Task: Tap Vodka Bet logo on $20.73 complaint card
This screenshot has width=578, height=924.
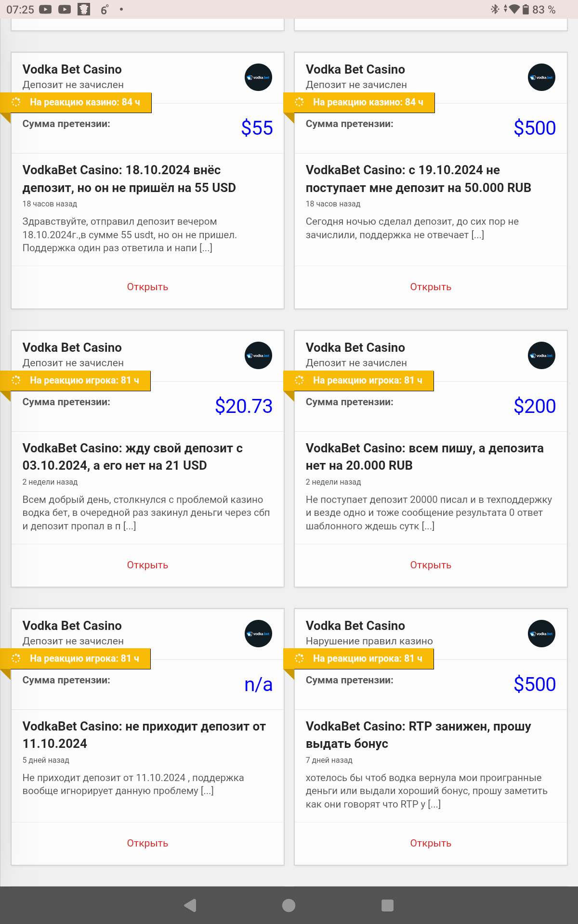Action: (x=258, y=356)
